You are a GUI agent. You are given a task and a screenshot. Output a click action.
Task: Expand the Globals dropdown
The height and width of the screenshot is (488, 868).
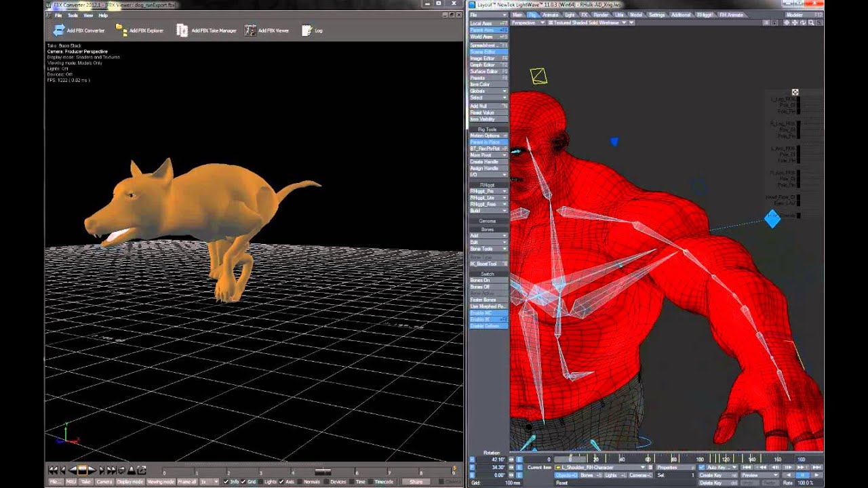[488, 91]
